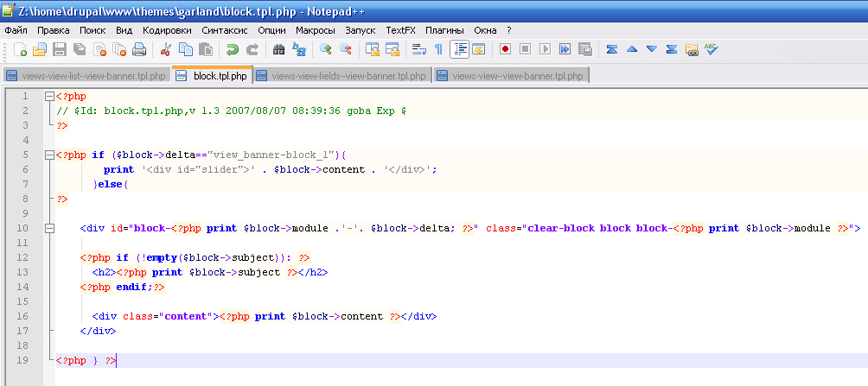Toggle the indent guide button
This screenshot has height=386, width=868.
[x=459, y=50]
